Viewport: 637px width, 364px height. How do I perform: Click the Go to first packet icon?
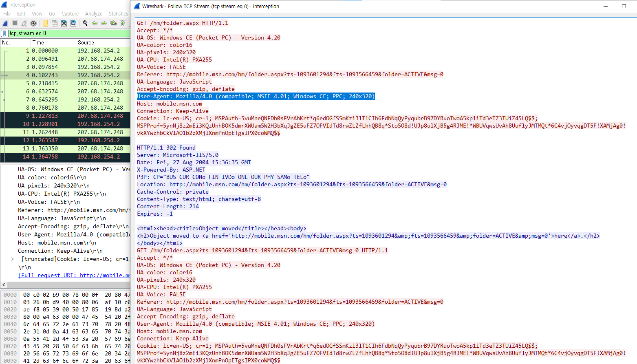(x=123, y=23)
